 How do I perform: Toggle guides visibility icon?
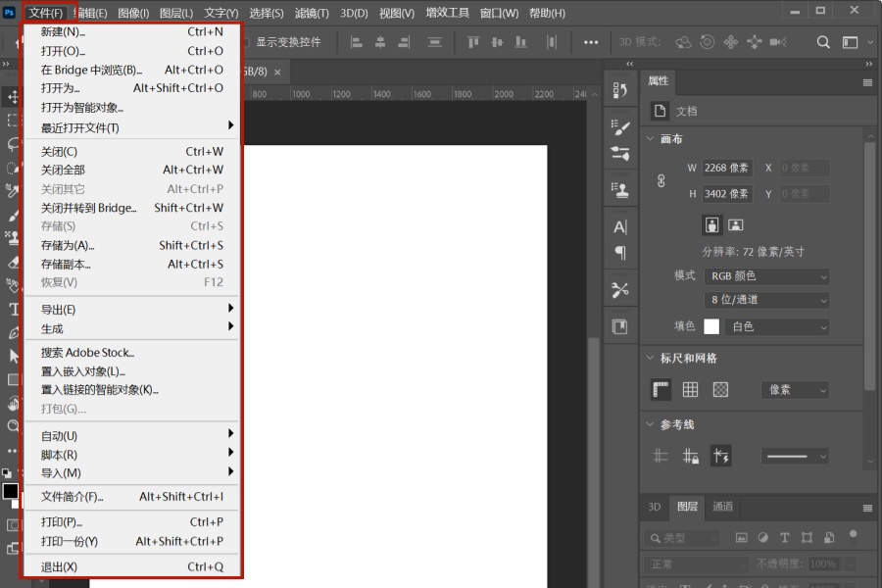pos(661,456)
